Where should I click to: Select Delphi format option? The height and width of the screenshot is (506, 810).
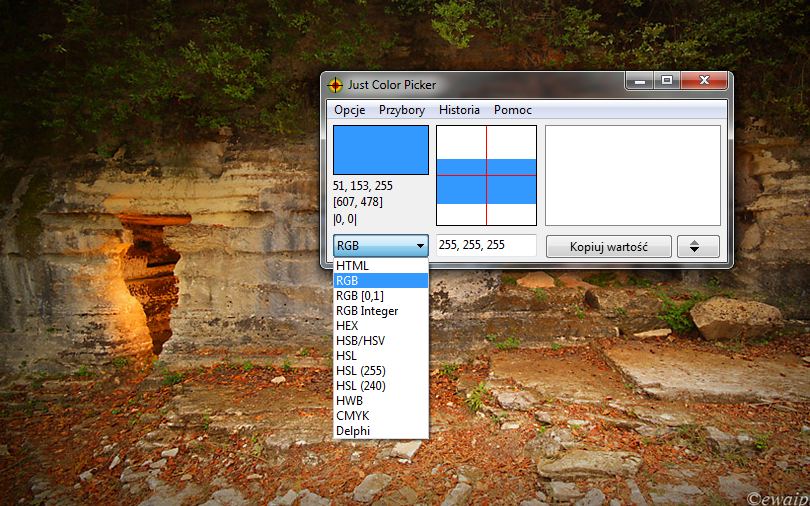pos(381,431)
